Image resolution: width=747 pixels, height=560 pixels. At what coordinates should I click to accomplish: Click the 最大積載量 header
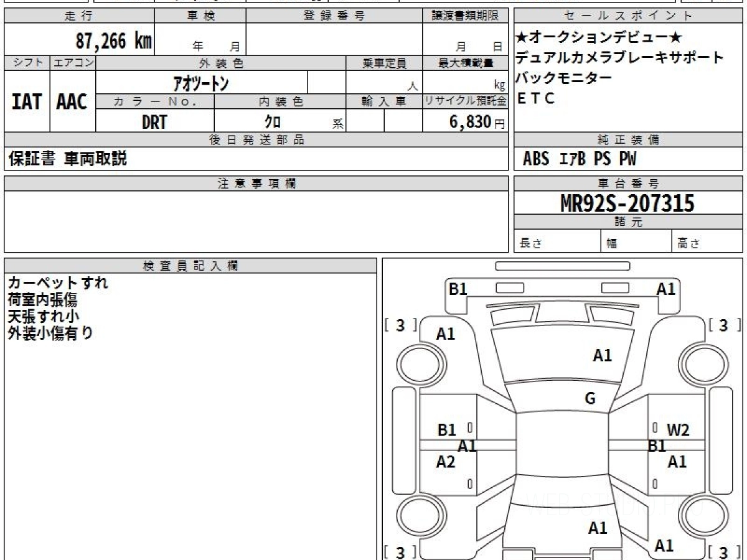466,63
